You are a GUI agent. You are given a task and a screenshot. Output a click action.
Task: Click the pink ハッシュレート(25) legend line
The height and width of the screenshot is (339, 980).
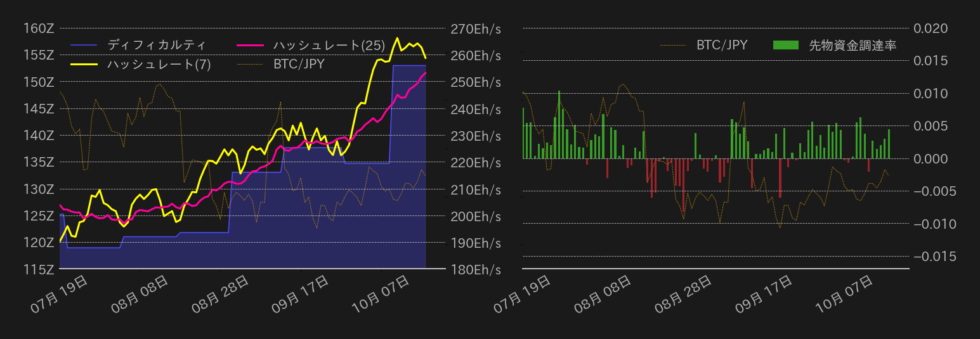coord(249,45)
